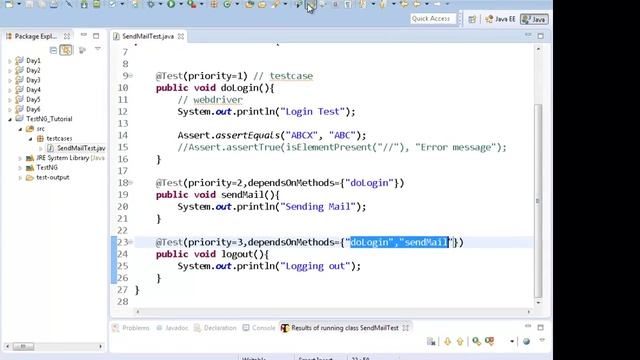Toggle Link with Editor in Package Explorer
The width and height of the screenshot is (640, 360).
click(x=66, y=50)
